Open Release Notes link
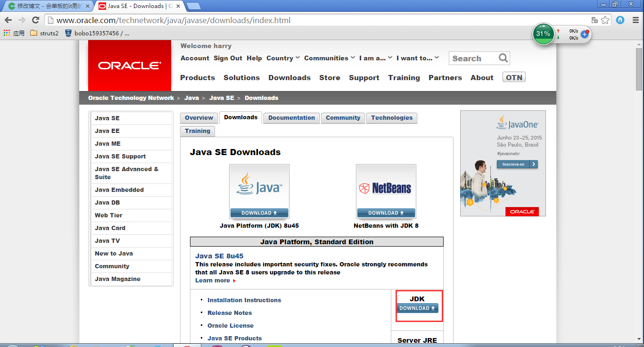The image size is (644, 347). (x=230, y=313)
